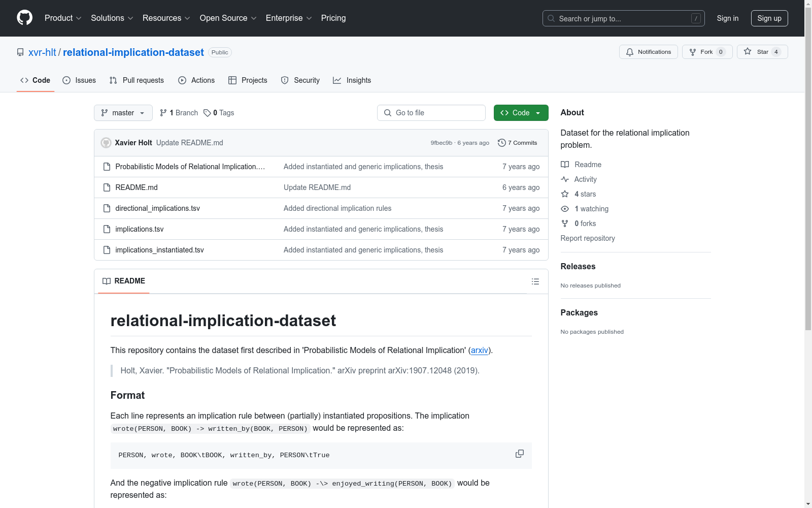Click the Go to file search field
Image resolution: width=812 pixels, height=508 pixels.
pyautogui.click(x=431, y=113)
